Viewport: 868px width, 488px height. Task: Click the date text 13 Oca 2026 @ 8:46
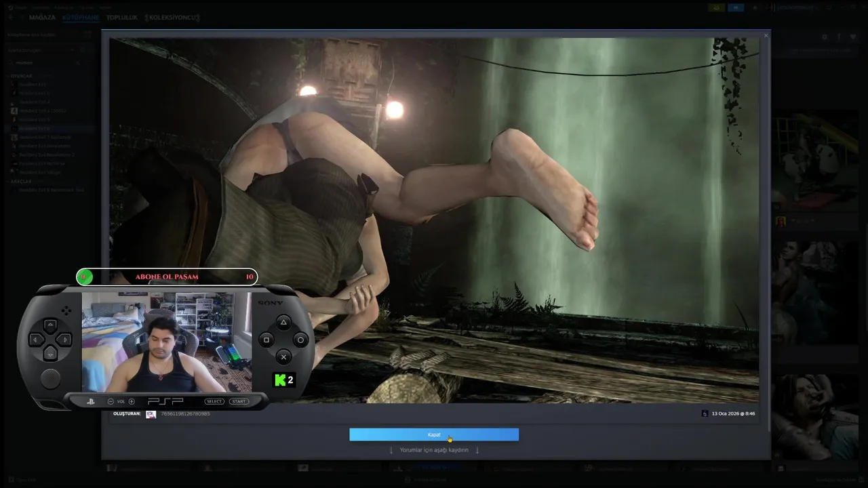[733, 413]
